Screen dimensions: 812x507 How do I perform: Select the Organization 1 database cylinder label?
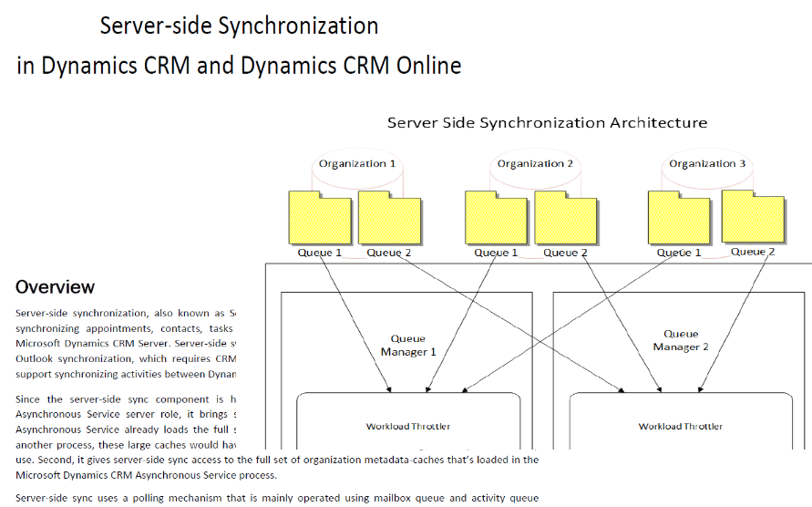coord(357,164)
